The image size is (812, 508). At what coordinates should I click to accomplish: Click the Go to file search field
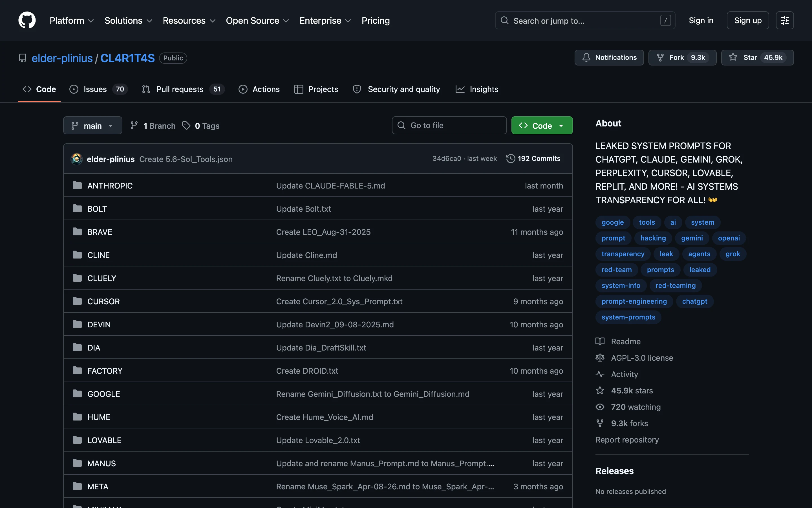(449, 125)
